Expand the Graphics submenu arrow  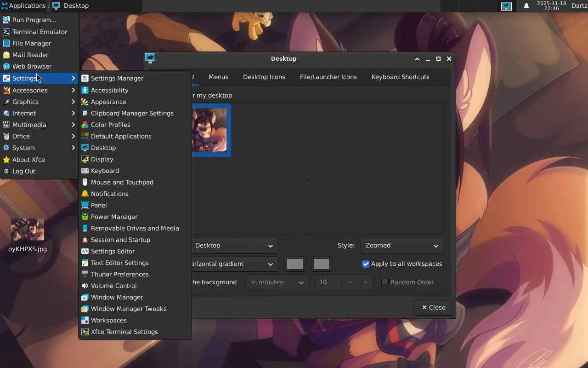pos(73,102)
